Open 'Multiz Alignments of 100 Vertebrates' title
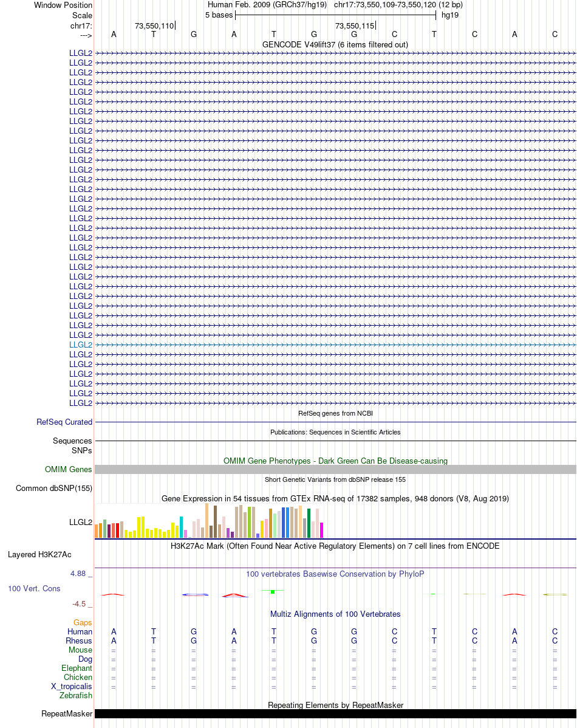Viewport: 577px width, 728px height. 335,614
